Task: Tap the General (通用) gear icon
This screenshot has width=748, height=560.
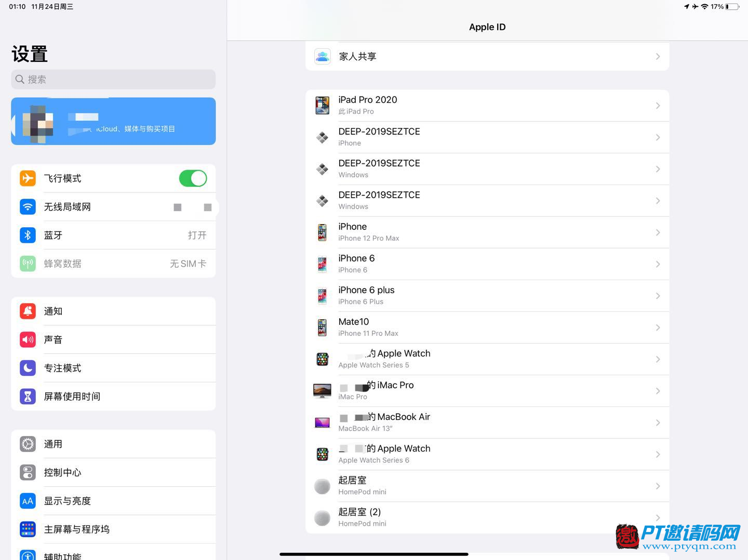Action: coord(28,444)
